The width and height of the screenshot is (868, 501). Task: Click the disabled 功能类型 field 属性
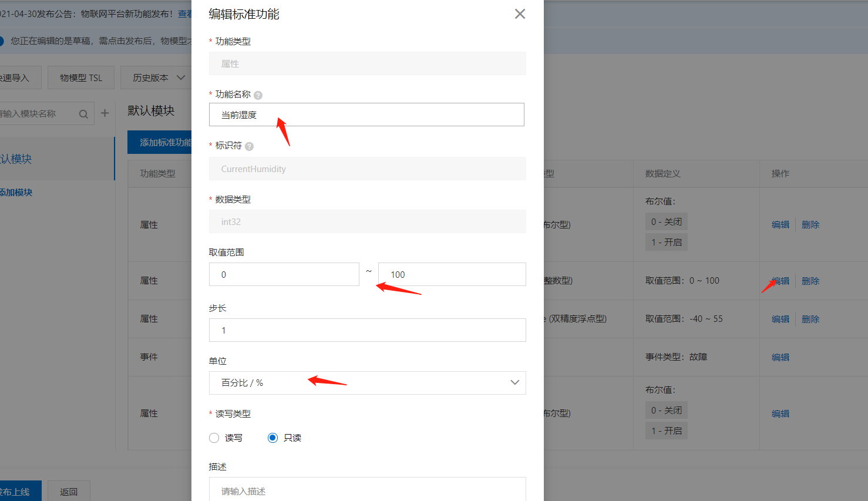pyautogui.click(x=367, y=63)
